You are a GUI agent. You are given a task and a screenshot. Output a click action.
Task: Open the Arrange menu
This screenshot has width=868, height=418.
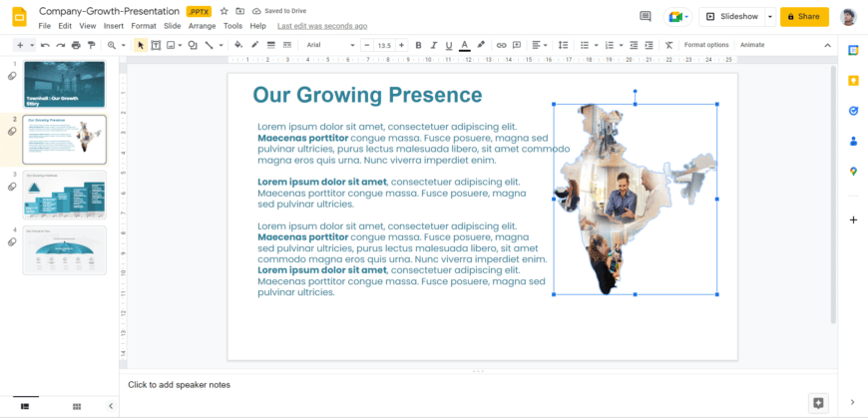tap(203, 26)
